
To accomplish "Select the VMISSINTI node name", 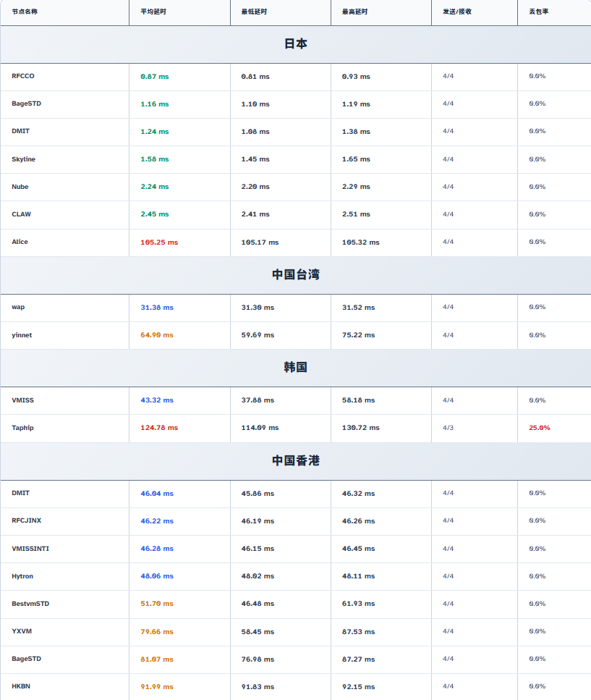I will (x=30, y=549).
